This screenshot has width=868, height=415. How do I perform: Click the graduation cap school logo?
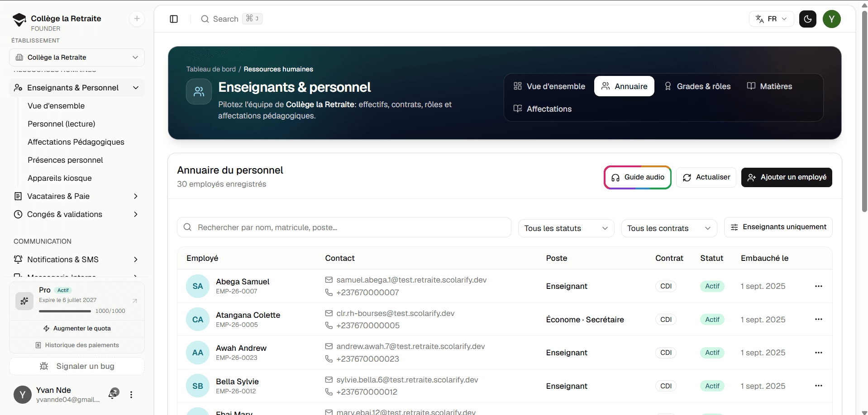point(19,20)
